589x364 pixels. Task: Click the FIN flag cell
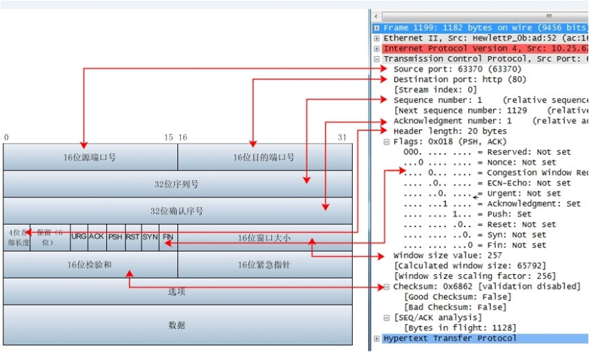point(168,238)
